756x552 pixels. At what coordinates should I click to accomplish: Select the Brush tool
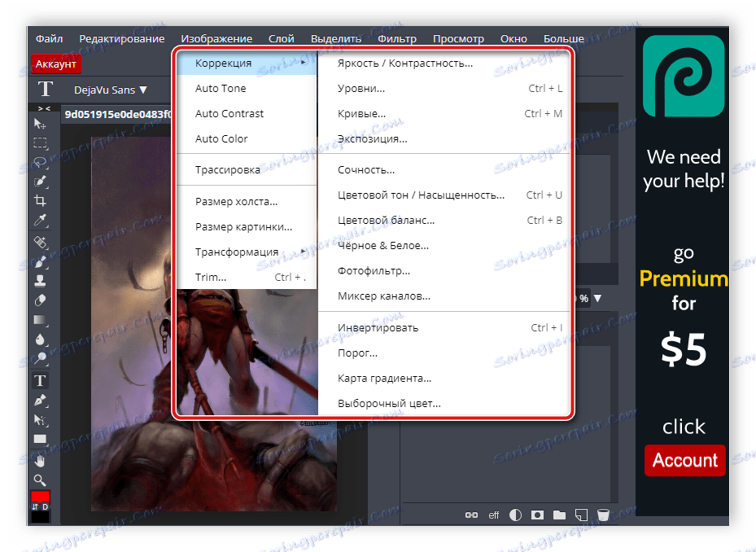[40, 261]
